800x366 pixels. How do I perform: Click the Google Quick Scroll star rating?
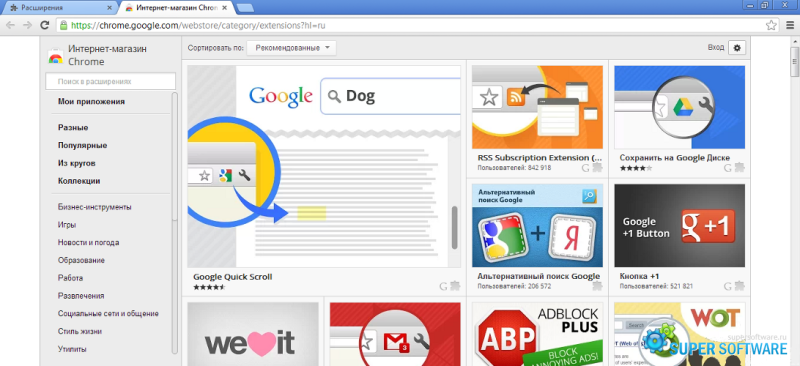(x=209, y=287)
